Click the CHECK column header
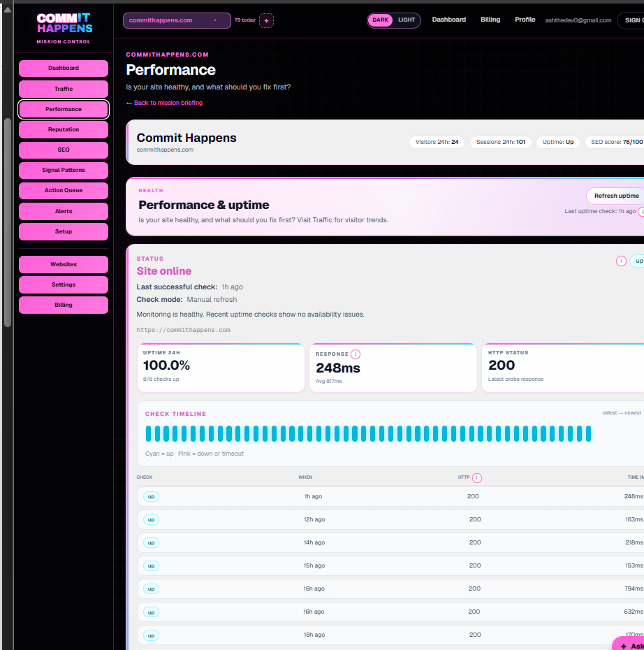 (145, 477)
